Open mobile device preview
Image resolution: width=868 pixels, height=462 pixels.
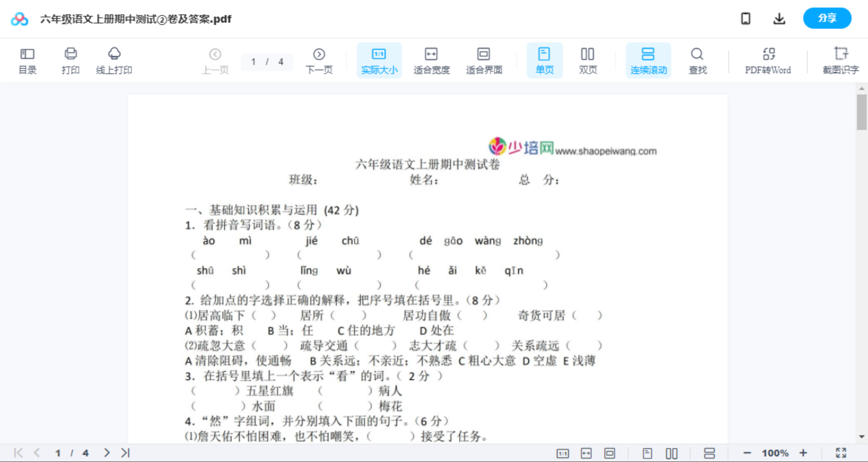[746, 18]
